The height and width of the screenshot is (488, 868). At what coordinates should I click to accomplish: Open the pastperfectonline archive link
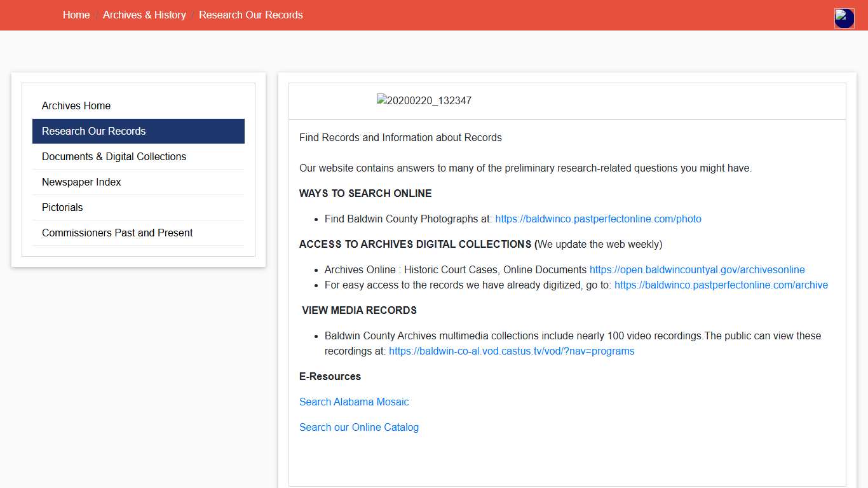(721, 285)
